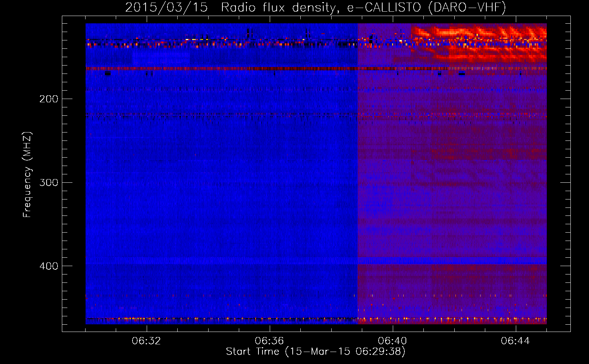Click the 06:44 time tick label
The image size is (589, 364).
tap(515, 341)
